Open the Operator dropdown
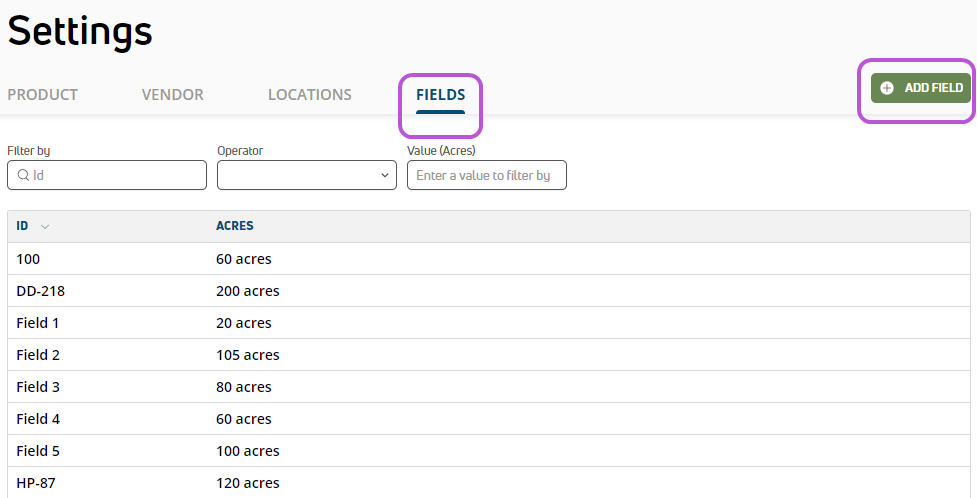Image resolution: width=977 pixels, height=498 pixels. click(x=307, y=175)
